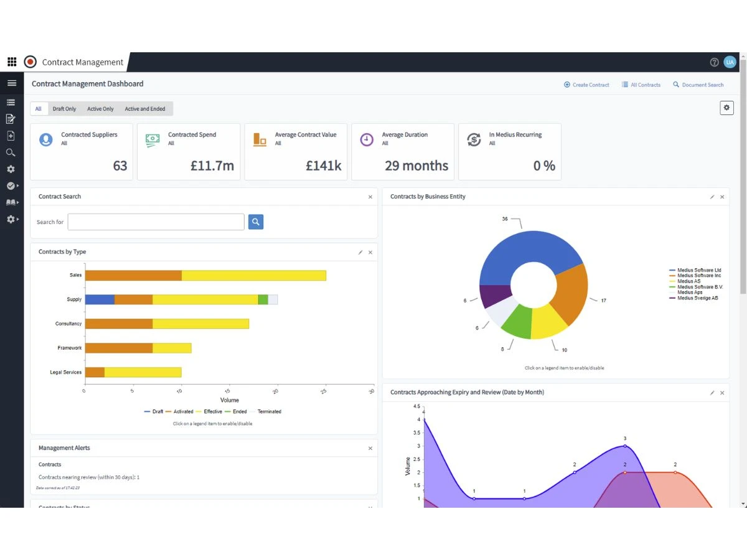
Task: Click the blue search magnifier button
Action: tap(256, 222)
